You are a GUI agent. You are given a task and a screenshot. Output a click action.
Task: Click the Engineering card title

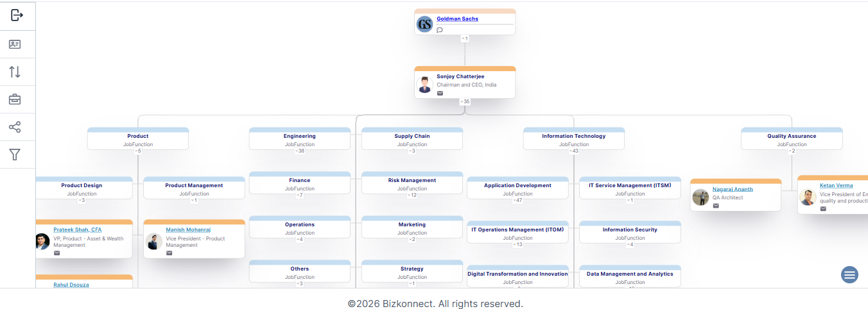(300, 136)
